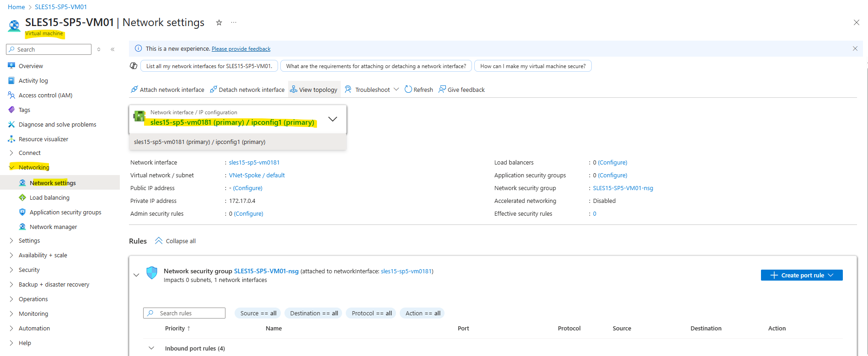The image size is (868, 356).
Task: Click View topology
Action: (x=314, y=90)
